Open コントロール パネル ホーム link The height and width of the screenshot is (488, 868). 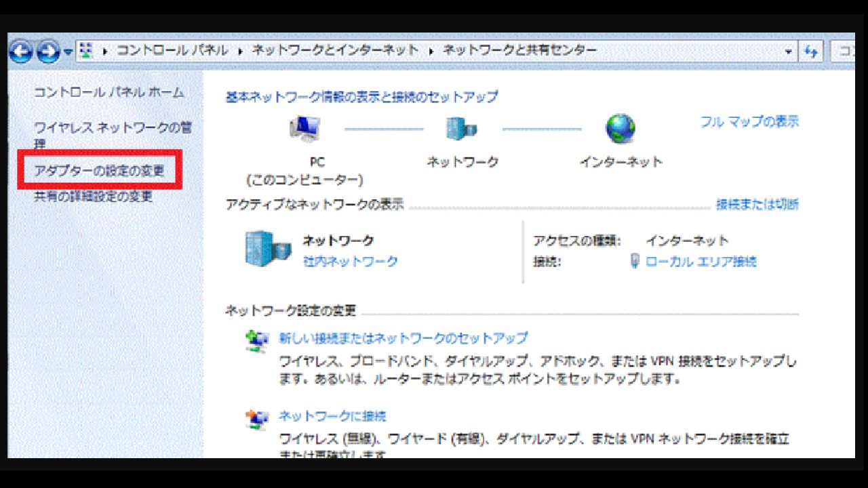[x=109, y=92]
